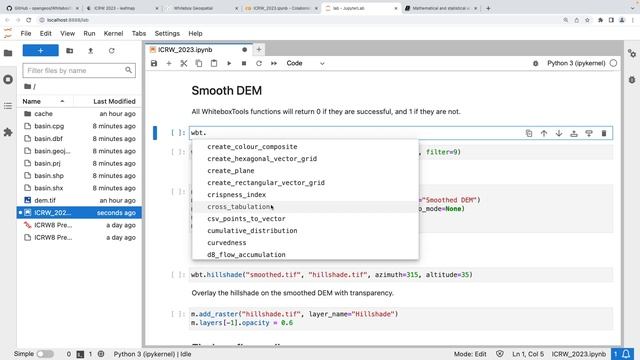
Task: Select the basin.shp file
Action: coord(80,176)
